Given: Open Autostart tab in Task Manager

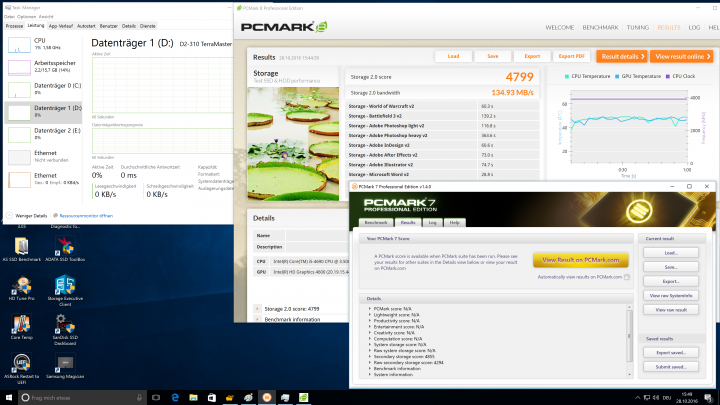Looking at the screenshot, I should pos(86,26).
